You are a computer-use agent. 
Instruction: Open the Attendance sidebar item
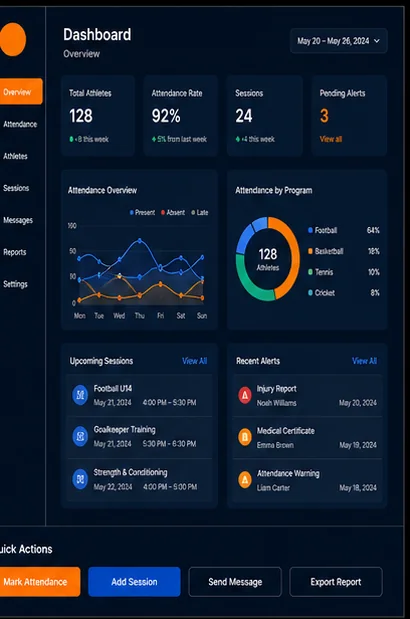pos(20,124)
